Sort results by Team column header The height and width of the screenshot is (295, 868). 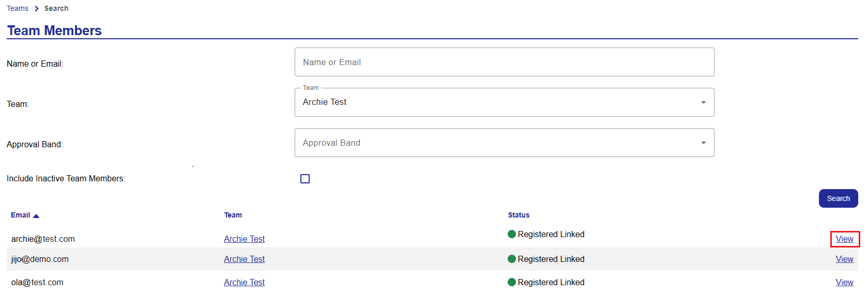tap(233, 215)
